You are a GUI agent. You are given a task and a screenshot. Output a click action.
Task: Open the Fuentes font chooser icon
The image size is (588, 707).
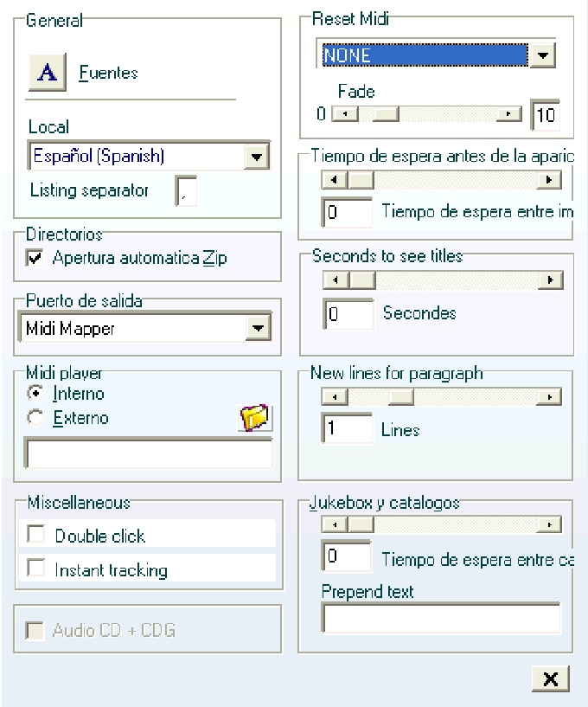coord(48,72)
